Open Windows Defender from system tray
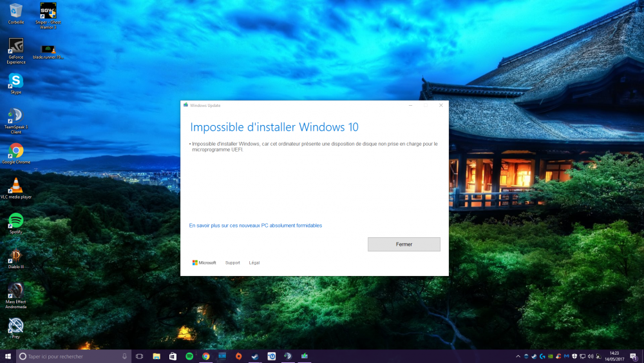Viewport: 644px width, 363px height. pos(574,357)
